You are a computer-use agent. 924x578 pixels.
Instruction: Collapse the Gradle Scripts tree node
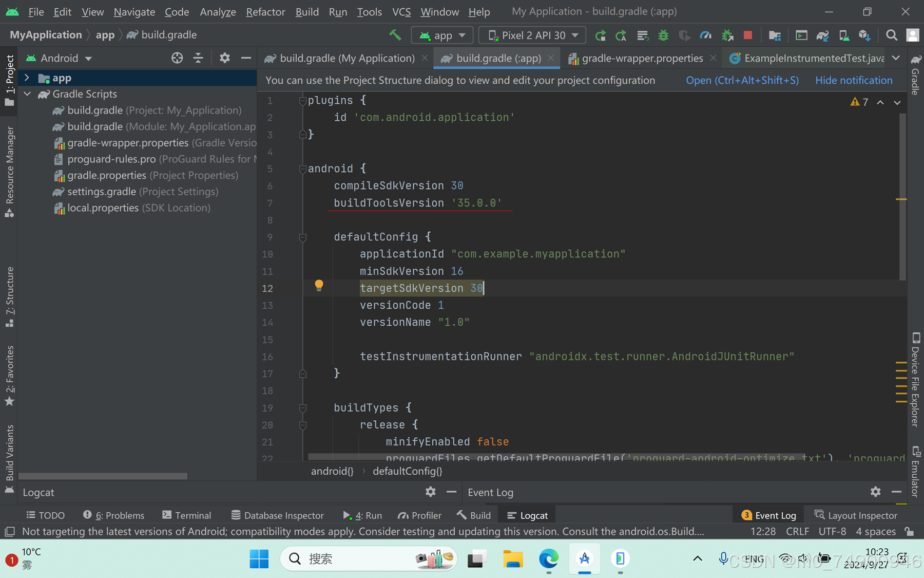(27, 94)
